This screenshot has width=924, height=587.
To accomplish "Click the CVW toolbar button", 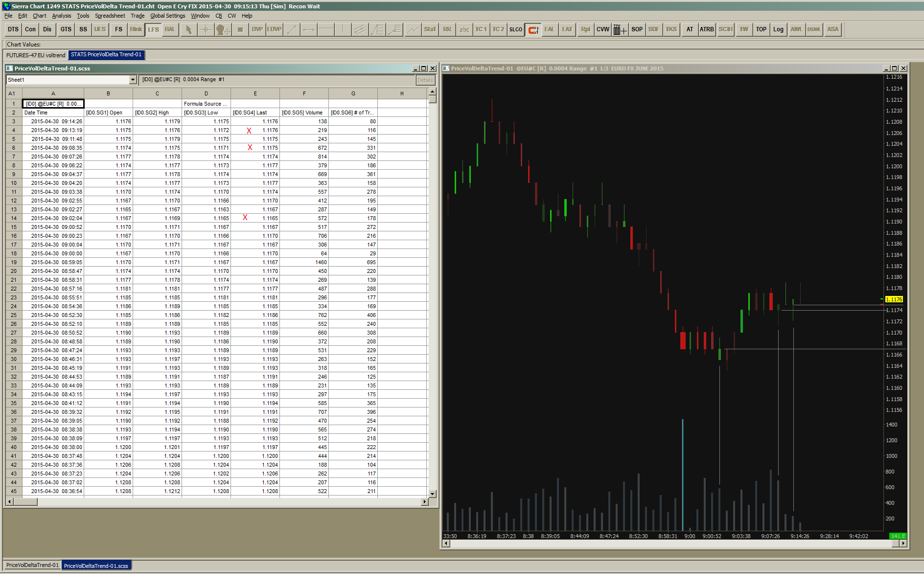I will [603, 29].
